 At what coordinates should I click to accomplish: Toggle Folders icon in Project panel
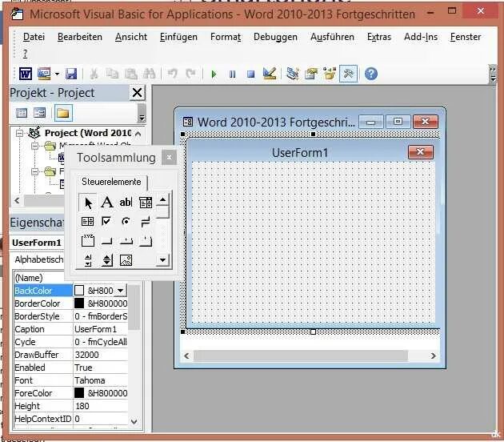pos(63,113)
